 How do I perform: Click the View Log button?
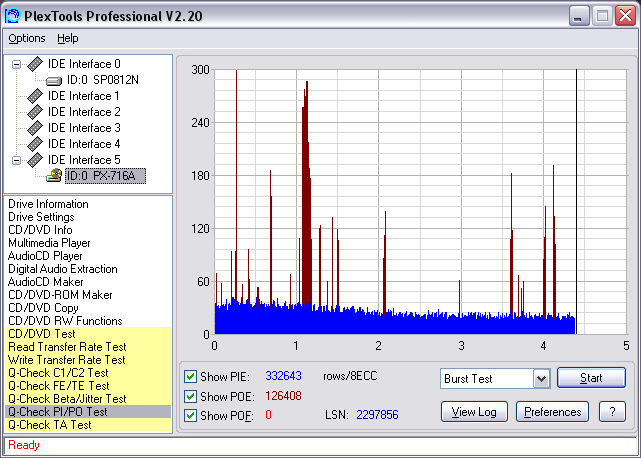474,412
